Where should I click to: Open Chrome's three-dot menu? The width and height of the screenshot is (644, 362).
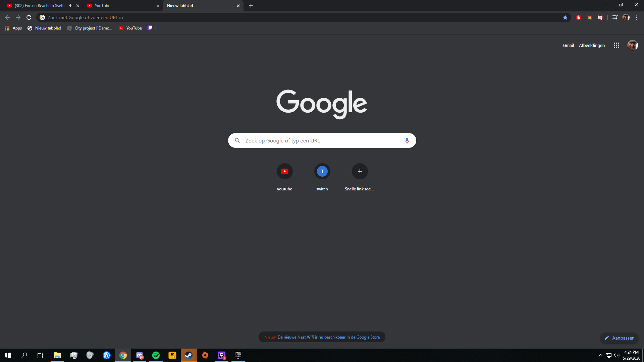coord(637,17)
